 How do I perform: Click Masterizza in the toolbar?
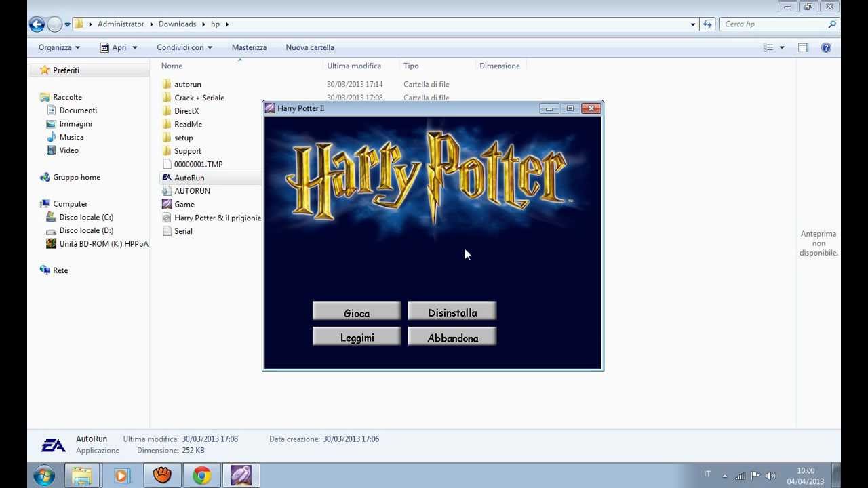point(249,47)
